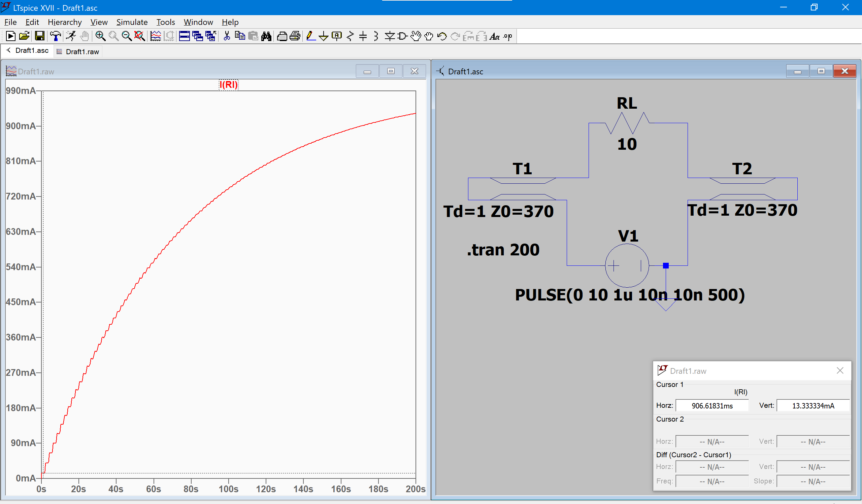
Task: Select the Draw Wire pencil tool
Action: coord(310,36)
